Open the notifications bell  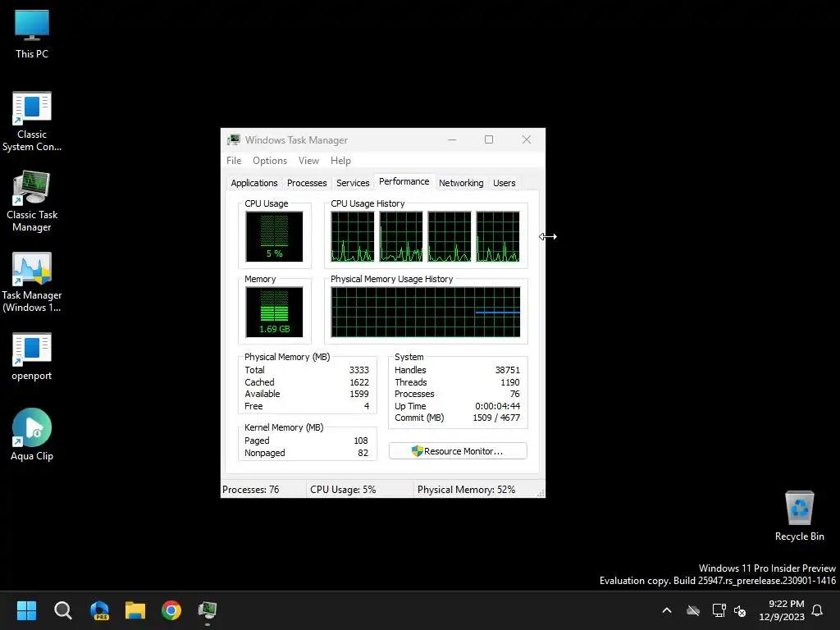click(817, 610)
